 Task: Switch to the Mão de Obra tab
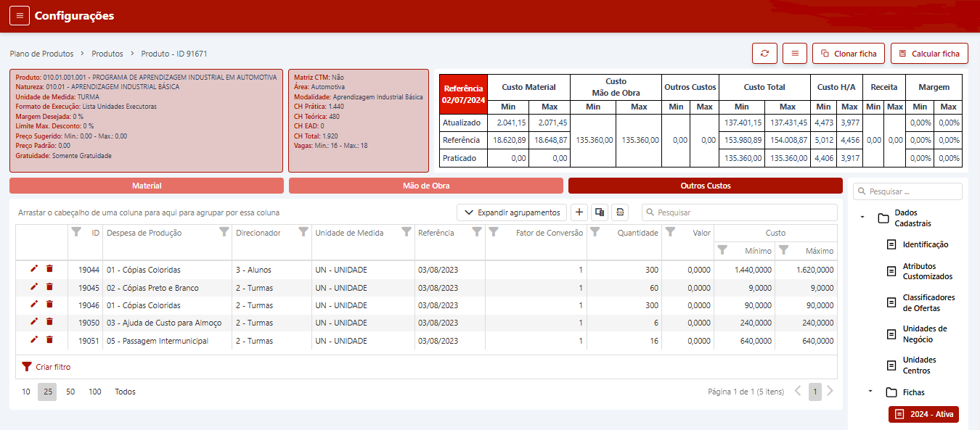425,186
